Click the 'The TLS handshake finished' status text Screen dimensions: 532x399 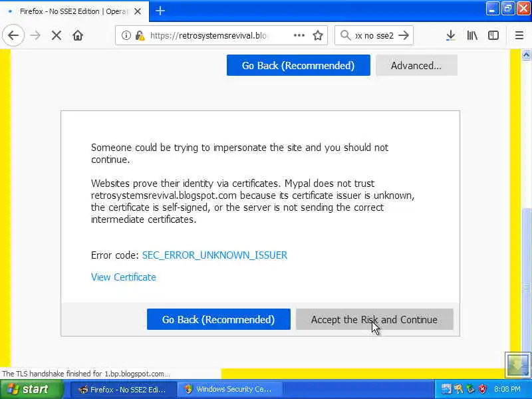86,374
